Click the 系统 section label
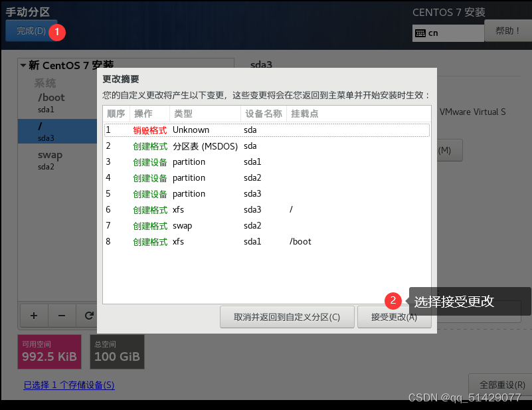 (45, 83)
